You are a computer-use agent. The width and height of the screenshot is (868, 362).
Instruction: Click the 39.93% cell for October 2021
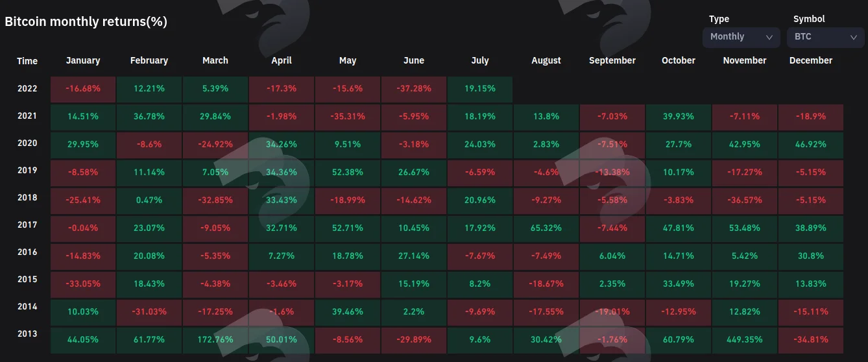tap(679, 117)
